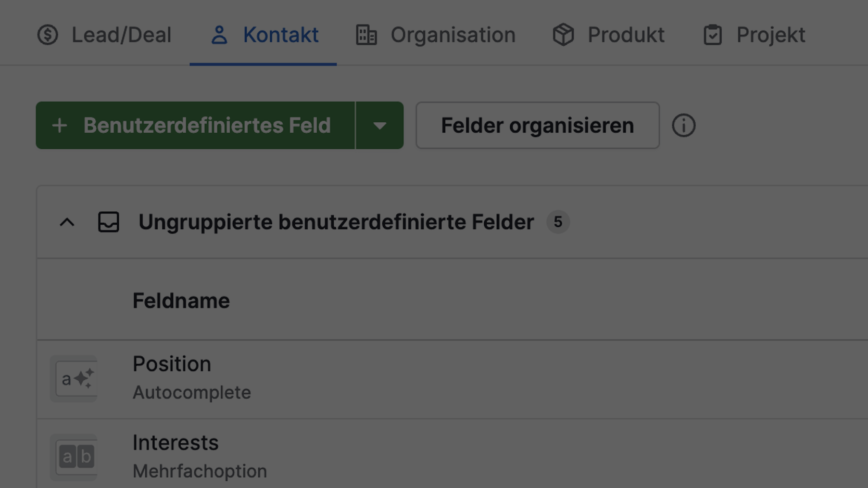The width and height of the screenshot is (868, 488).
Task: Click the dollar icon on Lead/Deal tab
Action: coord(47,35)
